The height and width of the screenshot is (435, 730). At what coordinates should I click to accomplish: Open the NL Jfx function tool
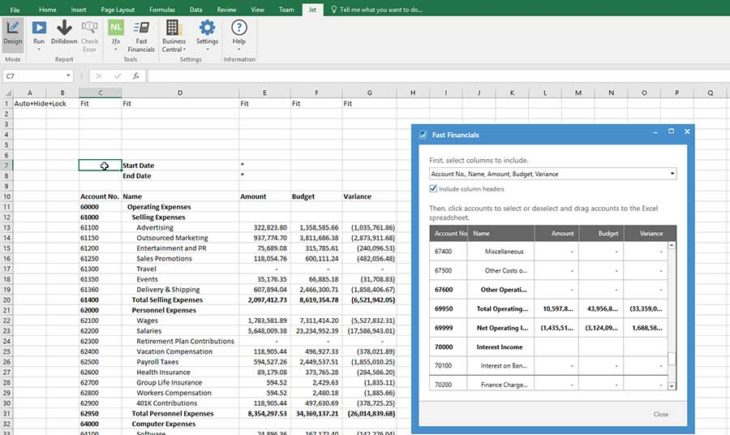pos(115,27)
